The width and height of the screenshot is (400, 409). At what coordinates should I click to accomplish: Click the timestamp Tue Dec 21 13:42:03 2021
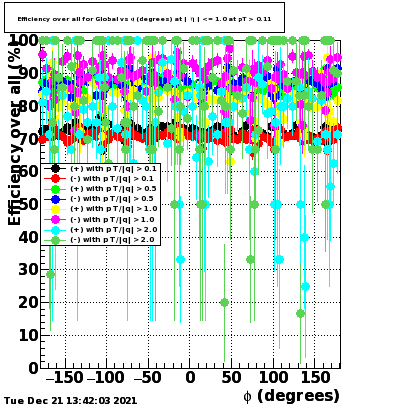pos(70,400)
